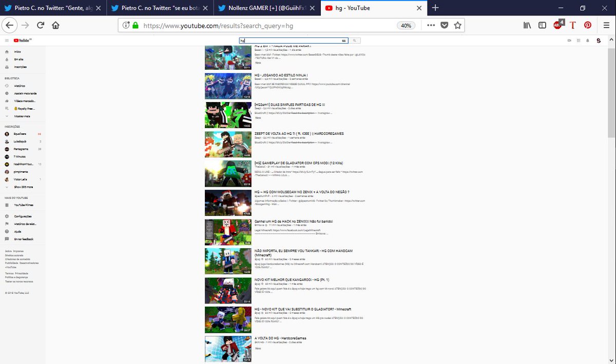Click the YouTube search magnifier button

(x=355, y=41)
